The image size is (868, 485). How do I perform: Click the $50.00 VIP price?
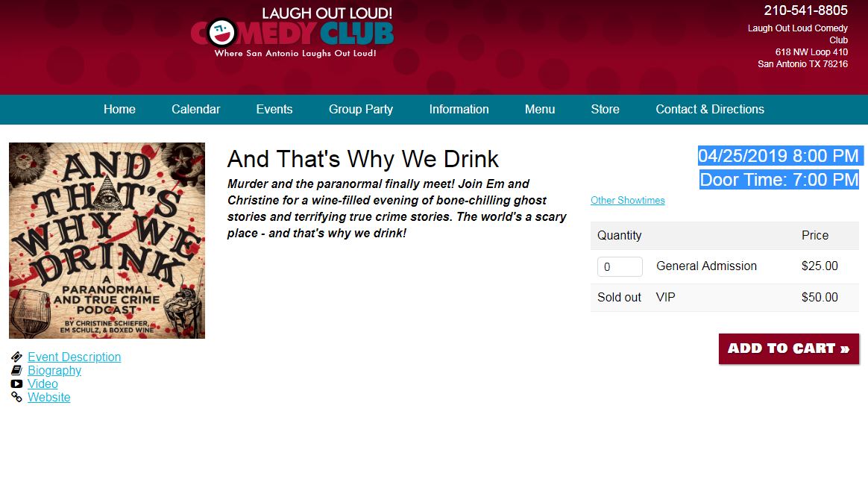tap(820, 297)
